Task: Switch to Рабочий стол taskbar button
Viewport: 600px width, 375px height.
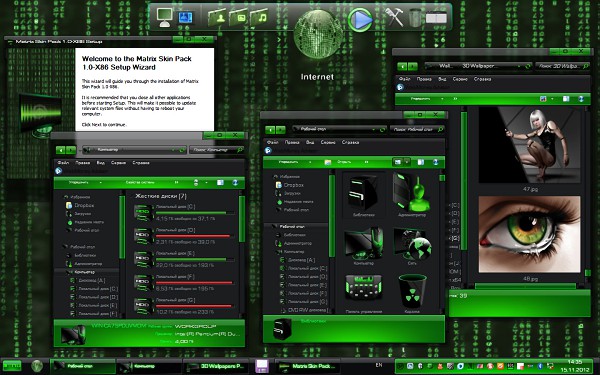Action: [83, 367]
